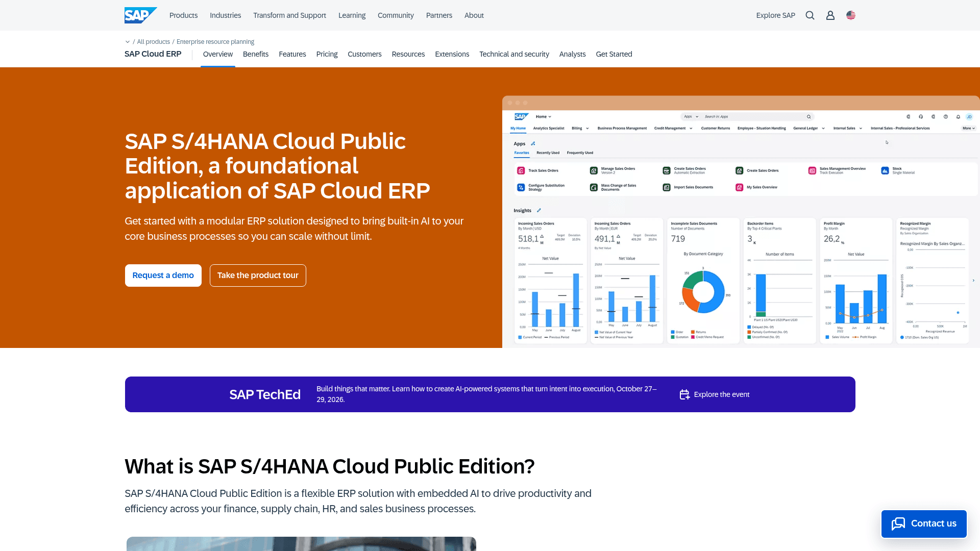This screenshot has width=980, height=551.
Task: Click the Request a demo button
Action: pyautogui.click(x=163, y=275)
